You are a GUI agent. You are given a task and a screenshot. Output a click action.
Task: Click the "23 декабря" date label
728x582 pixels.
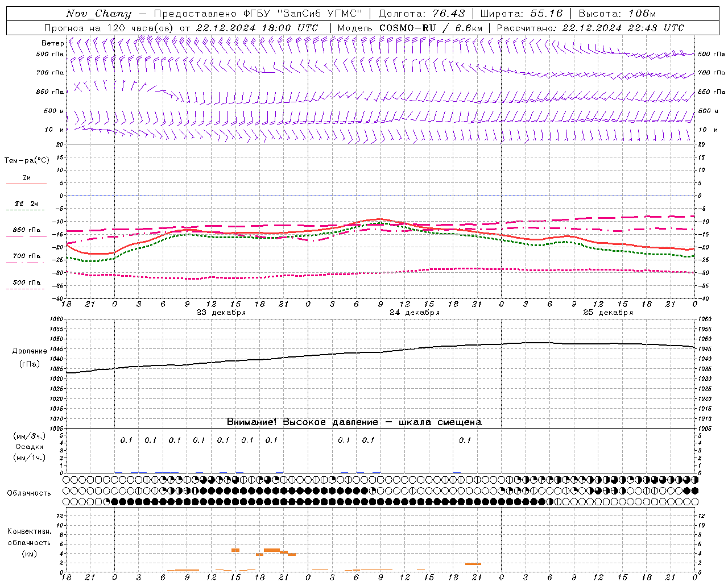(221, 313)
